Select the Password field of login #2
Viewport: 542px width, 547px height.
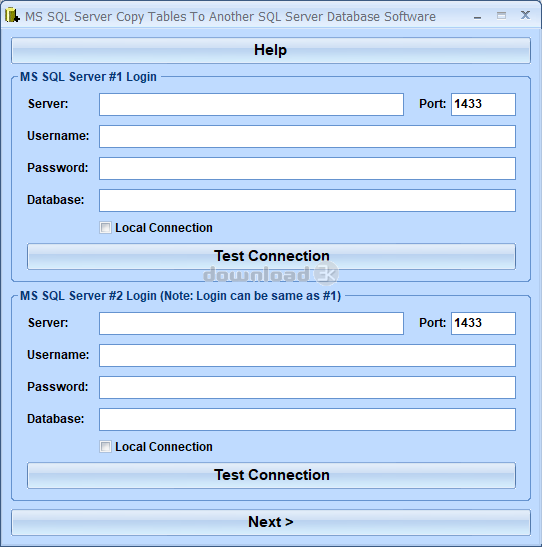[307, 388]
